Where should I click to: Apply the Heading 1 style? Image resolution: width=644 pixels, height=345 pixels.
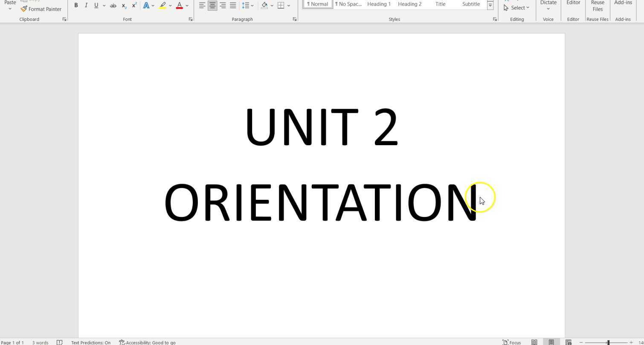tap(379, 4)
